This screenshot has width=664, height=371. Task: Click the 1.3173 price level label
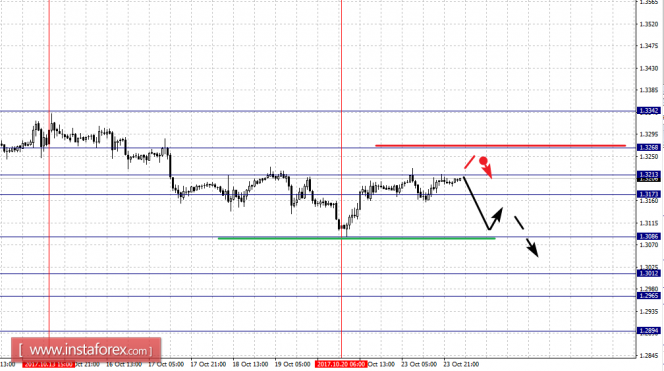pos(648,194)
